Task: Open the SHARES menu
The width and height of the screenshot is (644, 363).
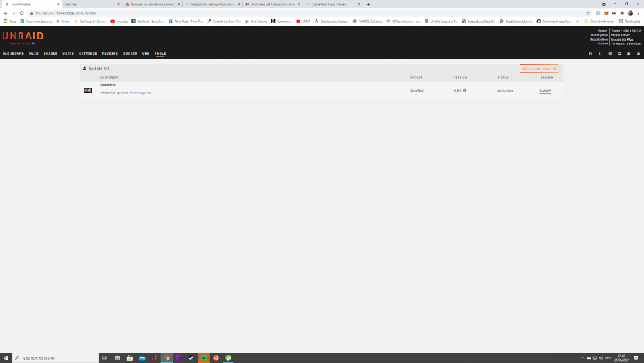Action: point(50,54)
